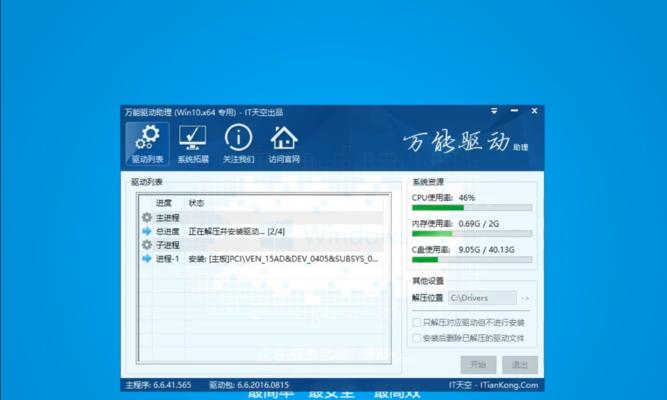Open the 驱动列表 gears tab
This screenshot has height=400, width=667.
pos(147,144)
